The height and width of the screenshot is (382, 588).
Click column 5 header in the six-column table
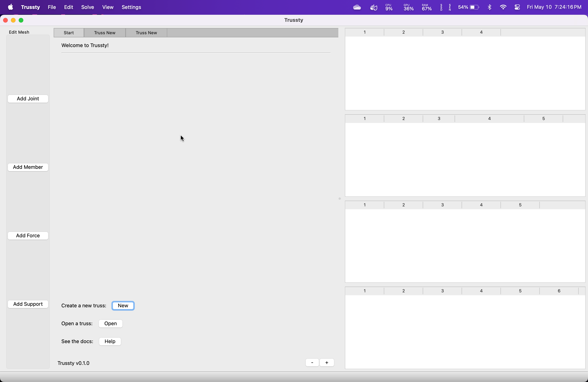coord(520,291)
